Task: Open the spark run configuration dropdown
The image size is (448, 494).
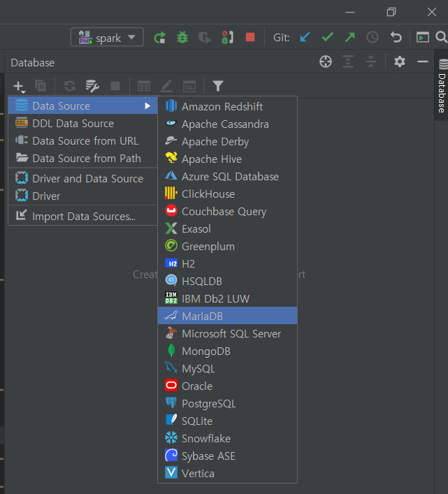Action: 107,38
